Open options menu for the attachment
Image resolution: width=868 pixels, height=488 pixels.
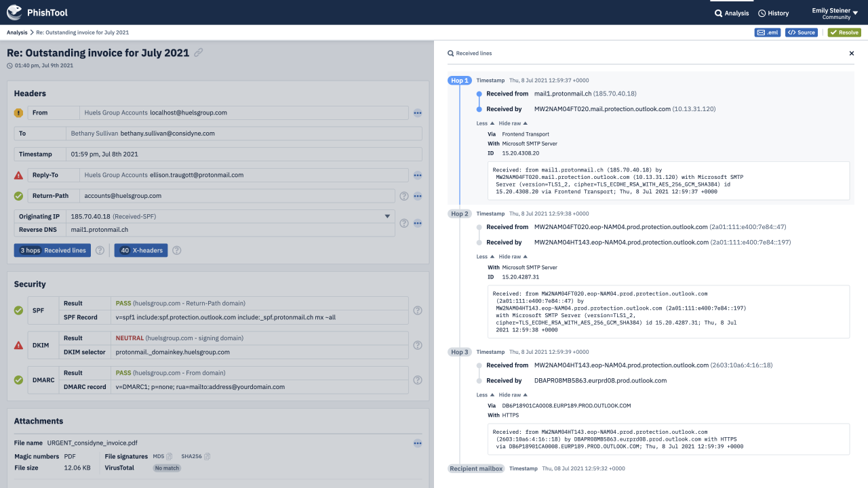coord(418,443)
